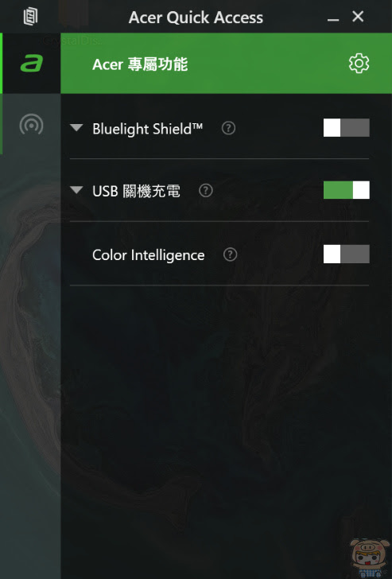Click the Acer Quick Access title text
The image size is (392, 579).
pyautogui.click(x=196, y=17)
